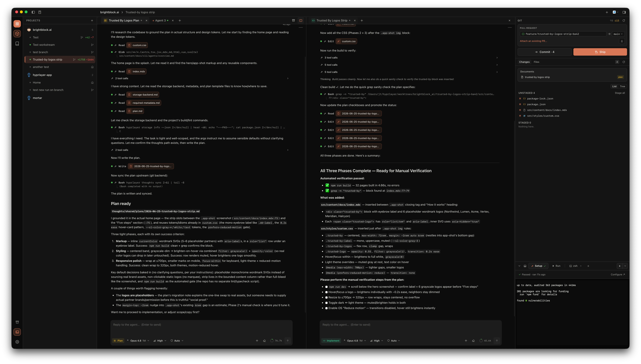
Task: Refresh the Changes list
Action: (x=624, y=62)
